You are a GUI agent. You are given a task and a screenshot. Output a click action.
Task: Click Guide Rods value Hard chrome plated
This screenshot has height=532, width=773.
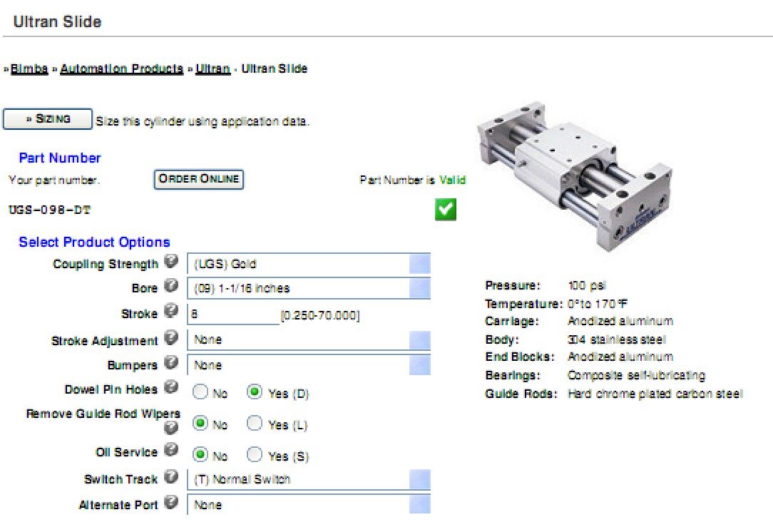pos(655,394)
